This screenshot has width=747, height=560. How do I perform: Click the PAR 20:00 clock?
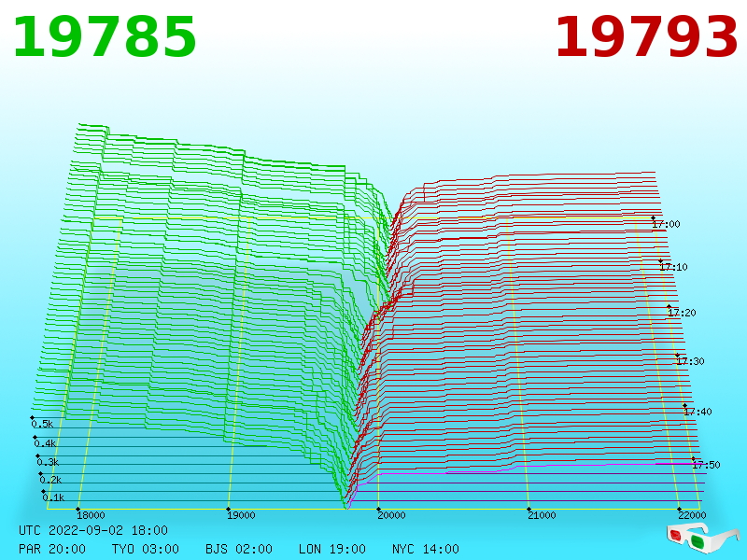52,549
